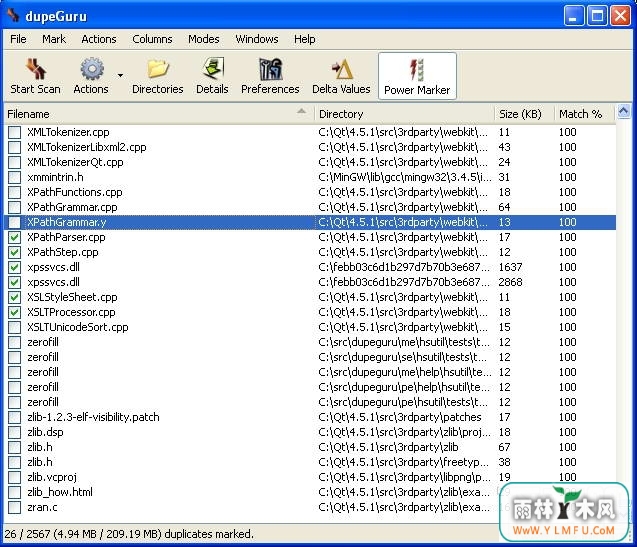Sort by the Match % column header
Image resolution: width=637 pixels, height=547 pixels.
click(x=584, y=114)
